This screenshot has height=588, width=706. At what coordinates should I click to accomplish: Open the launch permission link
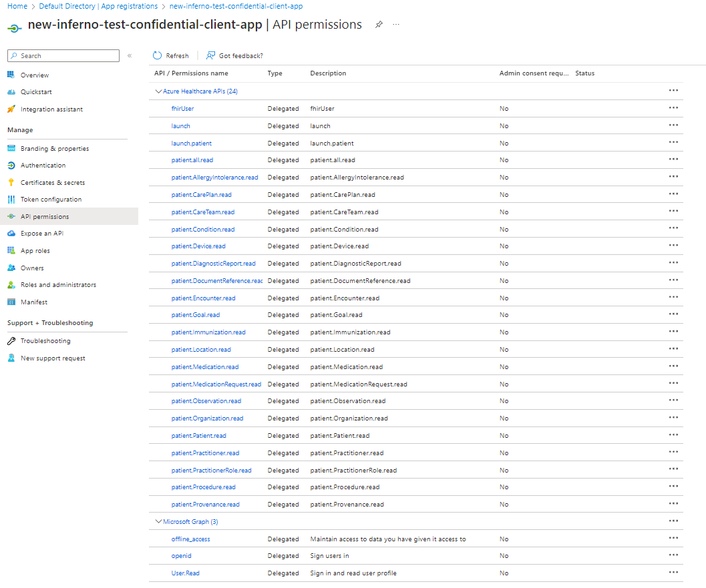(180, 126)
